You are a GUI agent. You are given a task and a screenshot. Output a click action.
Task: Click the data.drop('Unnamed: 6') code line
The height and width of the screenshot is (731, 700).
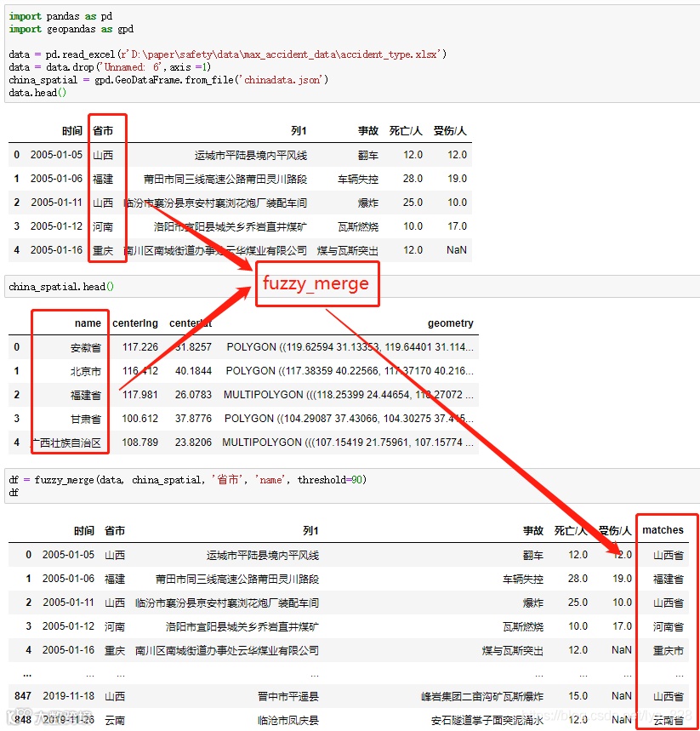coord(110,67)
